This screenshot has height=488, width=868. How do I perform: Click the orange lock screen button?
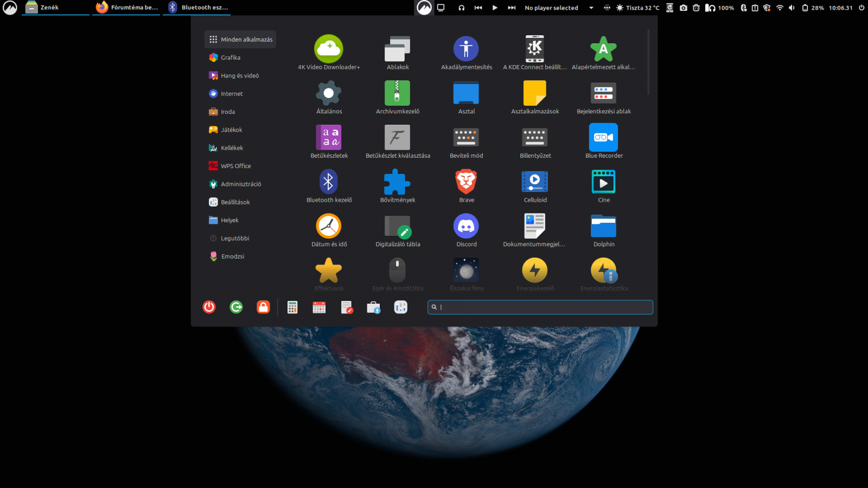pos(263,307)
